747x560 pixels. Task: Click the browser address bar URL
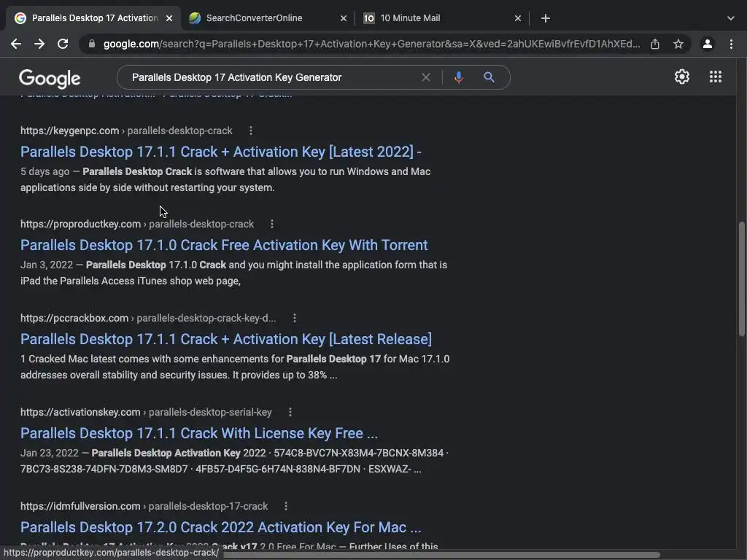[371, 44]
